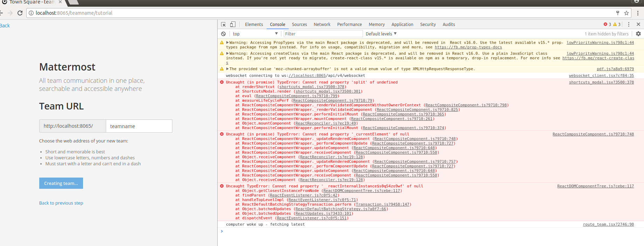Open the Audits tab
Image resolution: width=644 pixels, height=246 pixels.
(x=449, y=24)
